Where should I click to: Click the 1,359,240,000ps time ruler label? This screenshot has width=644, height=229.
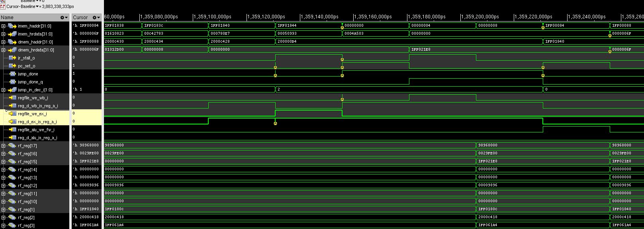[x=587, y=17]
